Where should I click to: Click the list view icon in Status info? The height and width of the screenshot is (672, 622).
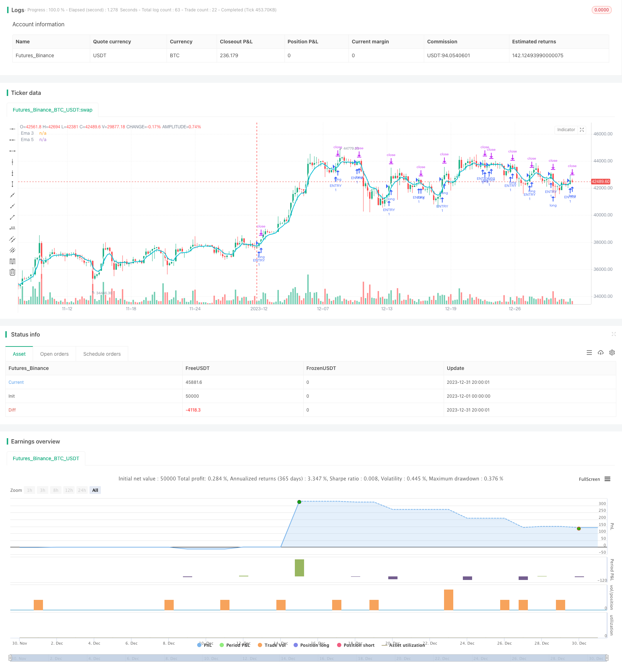coord(589,353)
